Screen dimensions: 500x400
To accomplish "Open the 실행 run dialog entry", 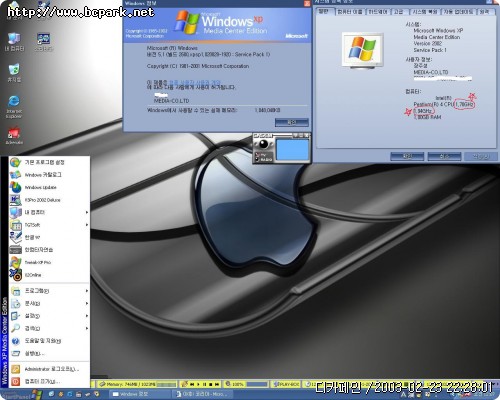I will [49, 353].
